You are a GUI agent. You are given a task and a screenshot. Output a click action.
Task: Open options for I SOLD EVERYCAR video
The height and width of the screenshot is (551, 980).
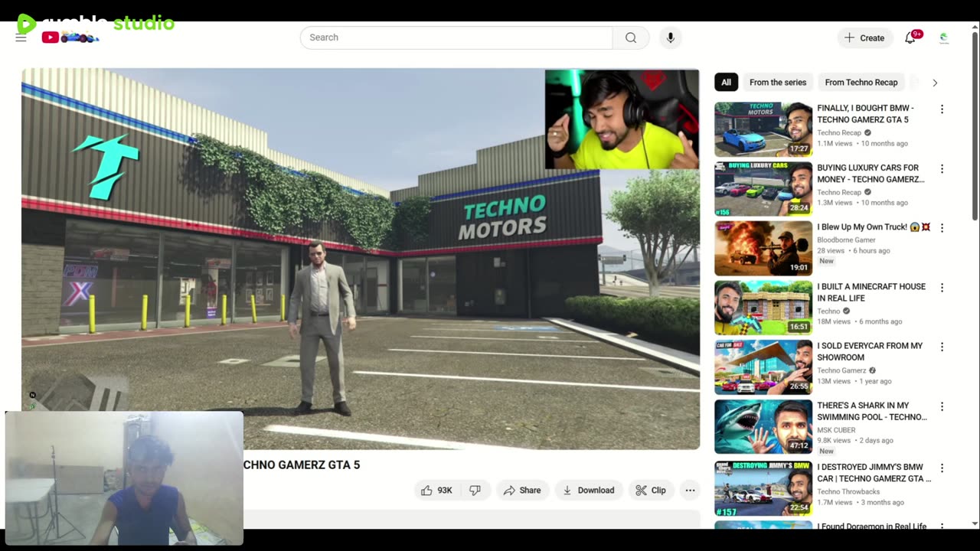[x=942, y=347]
